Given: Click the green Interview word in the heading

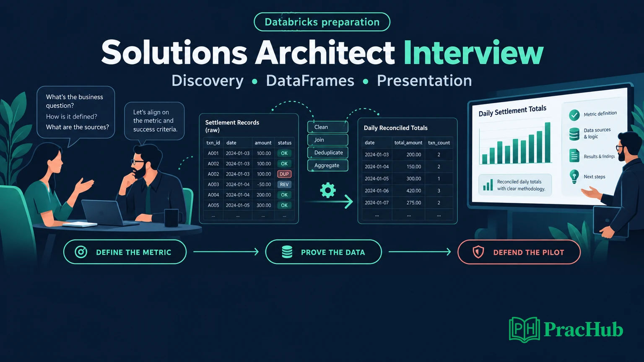Looking at the screenshot, I should coord(473,52).
